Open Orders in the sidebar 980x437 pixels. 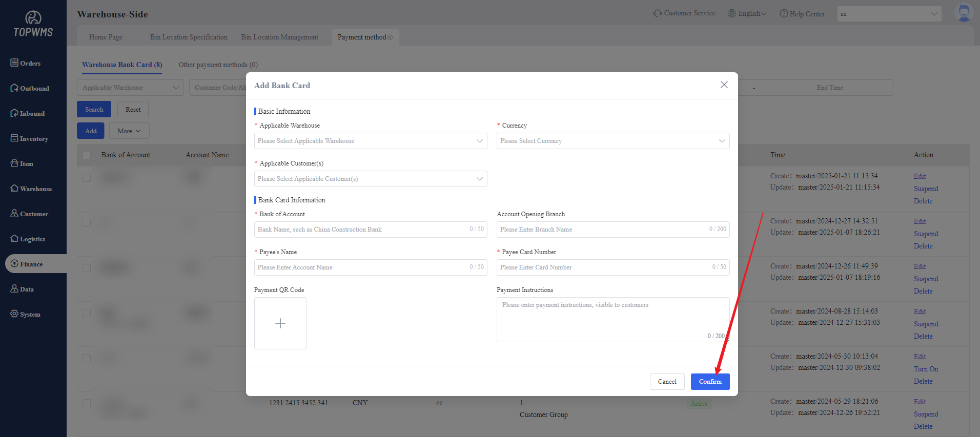pyautogui.click(x=26, y=63)
